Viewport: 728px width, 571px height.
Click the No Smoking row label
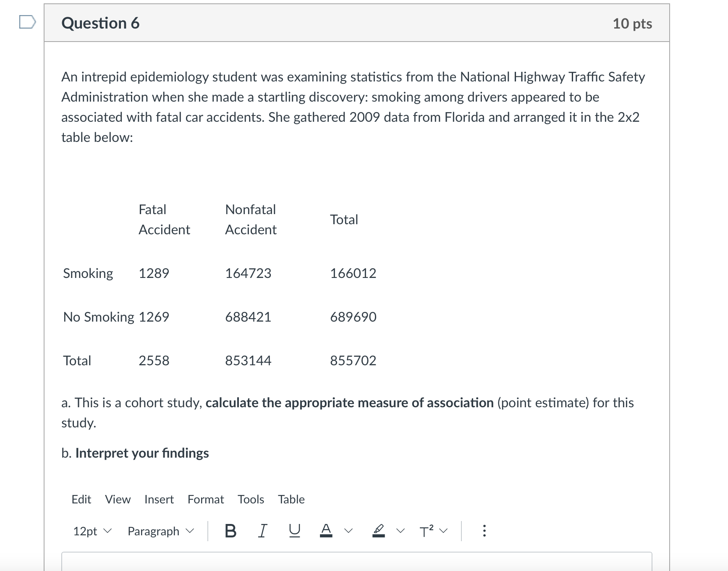(x=99, y=317)
